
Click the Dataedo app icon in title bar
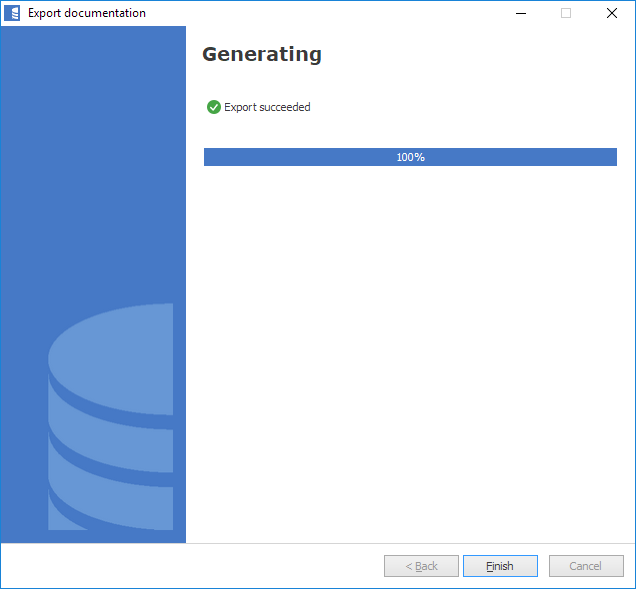pyautogui.click(x=12, y=13)
